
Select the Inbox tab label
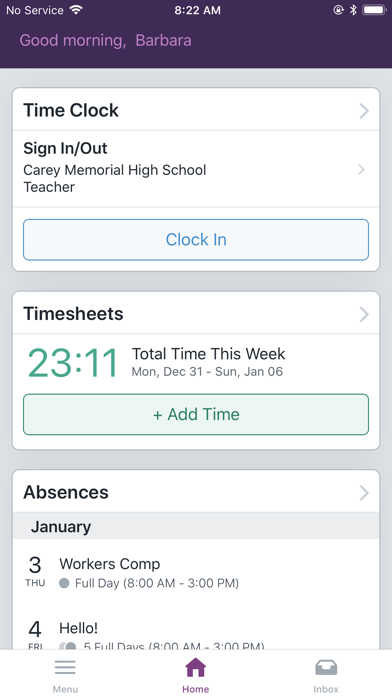pos(326,689)
